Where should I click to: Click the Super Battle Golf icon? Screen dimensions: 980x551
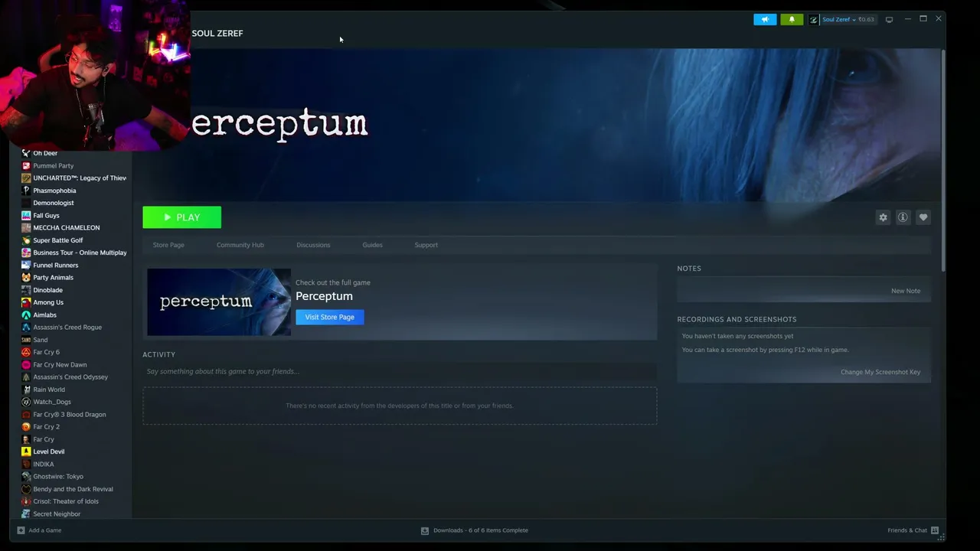[26, 240]
